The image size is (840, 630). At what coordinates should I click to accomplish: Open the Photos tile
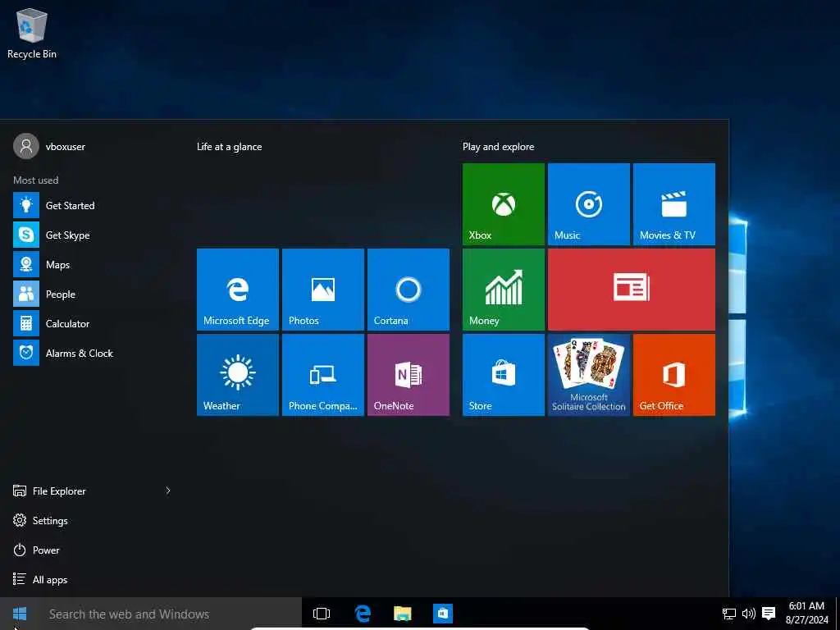[323, 290]
